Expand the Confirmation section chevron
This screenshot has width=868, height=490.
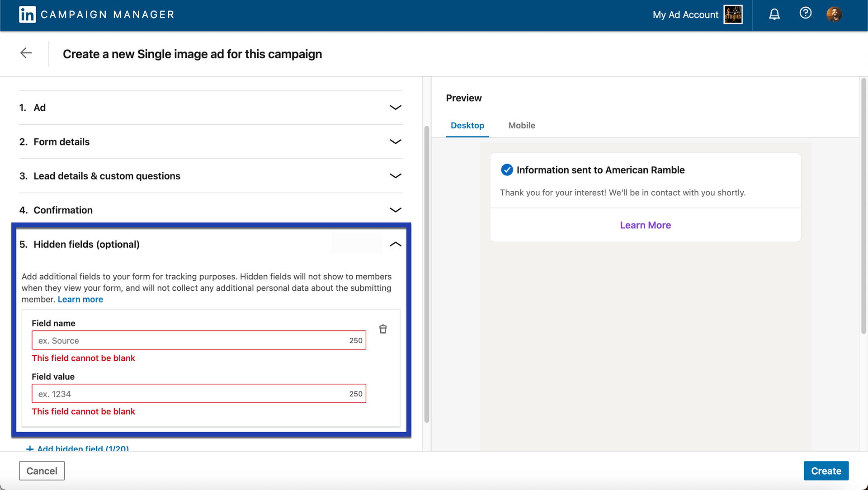(396, 210)
